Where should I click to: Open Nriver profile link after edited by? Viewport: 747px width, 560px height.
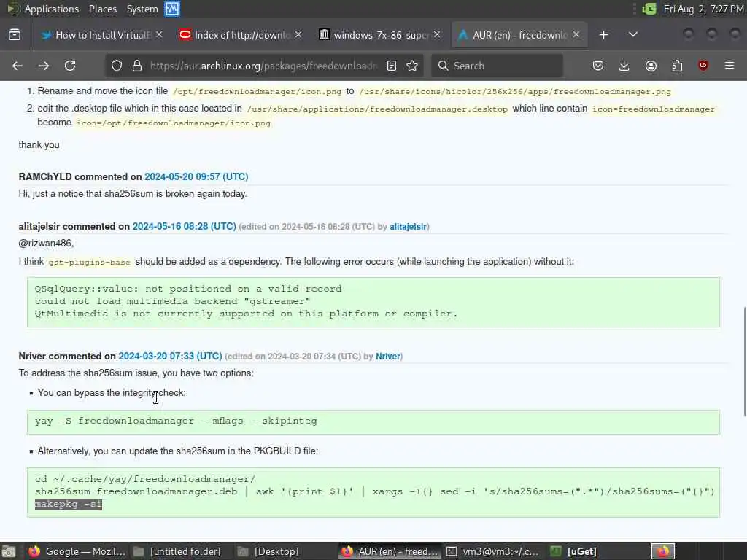point(388,356)
